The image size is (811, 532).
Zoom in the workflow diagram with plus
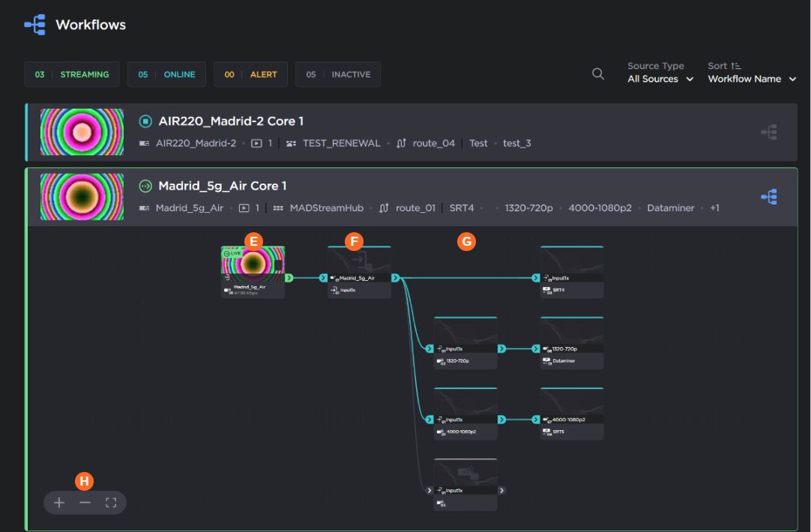pyautogui.click(x=59, y=503)
